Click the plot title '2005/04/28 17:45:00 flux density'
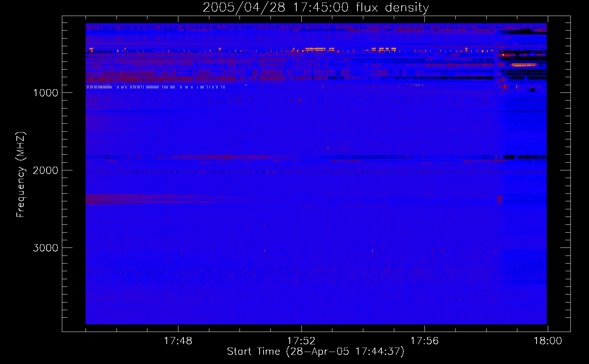Screen dimensions: 589x364 pos(316,7)
